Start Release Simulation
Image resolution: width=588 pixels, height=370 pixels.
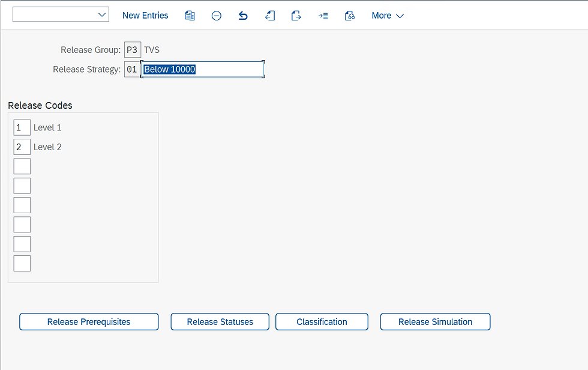click(436, 322)
